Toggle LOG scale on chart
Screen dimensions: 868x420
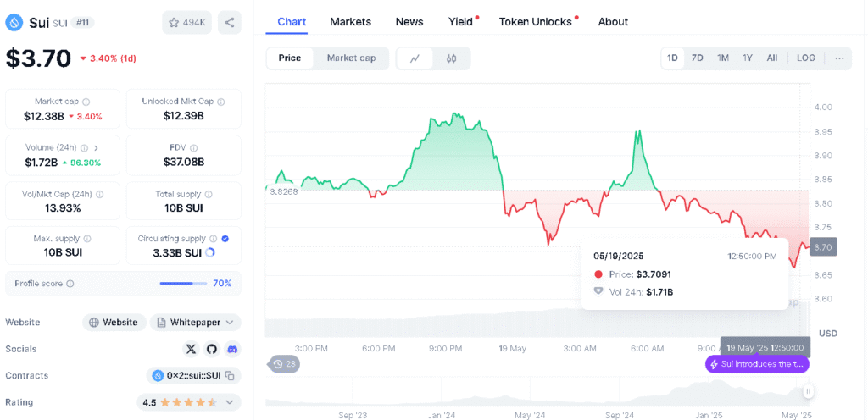805,58
